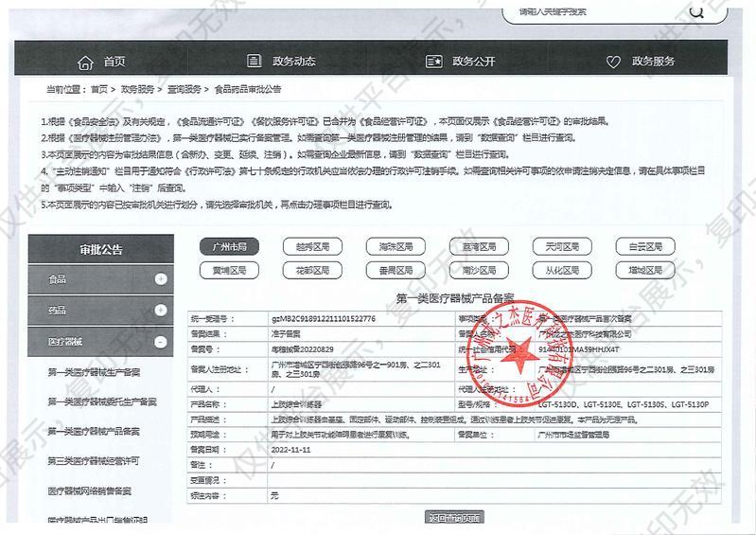Click the 政务公开 star-card icon
This screenshot has width=756, height=535.
[434, 62]
